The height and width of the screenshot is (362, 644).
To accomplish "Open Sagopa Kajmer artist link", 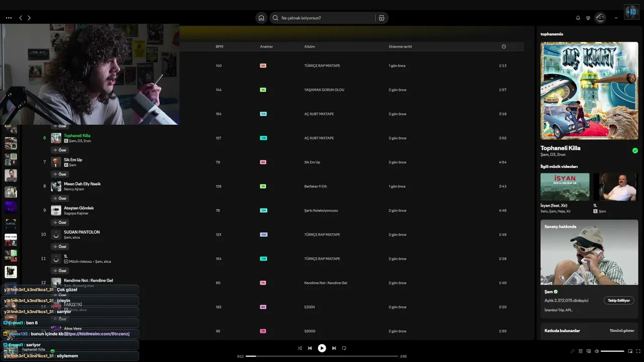I will [x=76, y=213].
